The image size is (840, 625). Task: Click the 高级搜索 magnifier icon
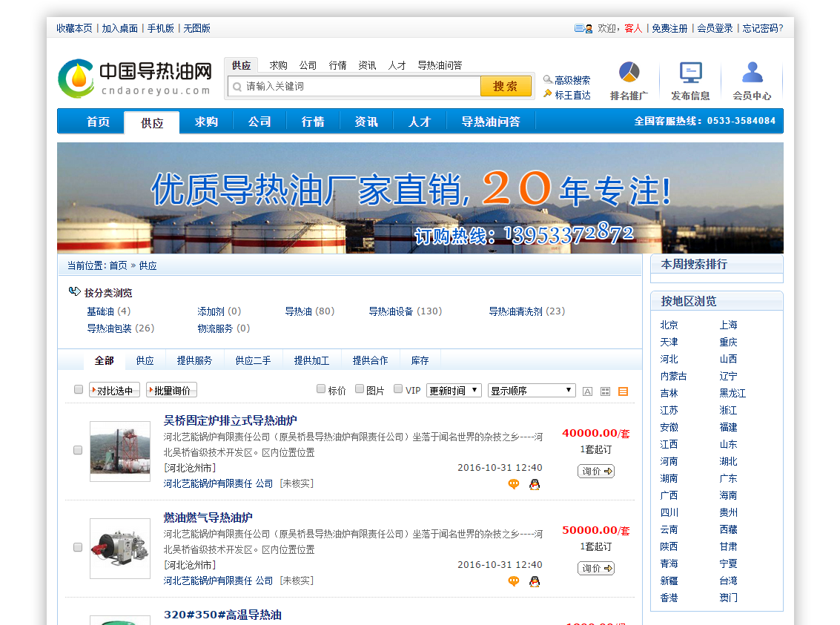547,79
